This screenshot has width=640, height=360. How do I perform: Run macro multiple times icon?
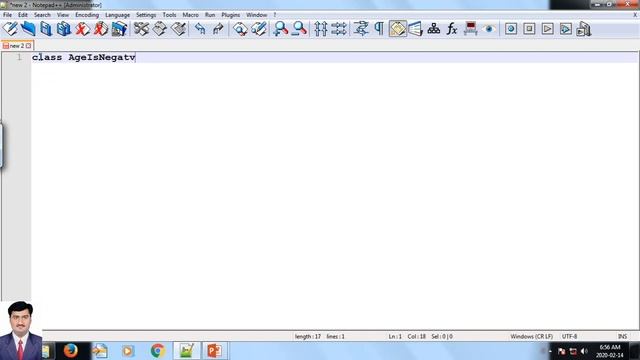566,29
